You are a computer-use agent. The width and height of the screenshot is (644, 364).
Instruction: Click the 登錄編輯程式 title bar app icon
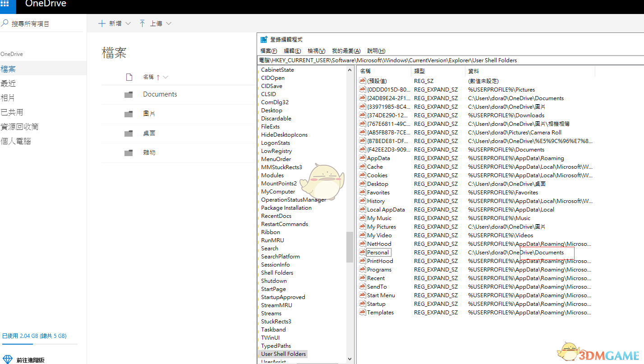tap(264, 40)
